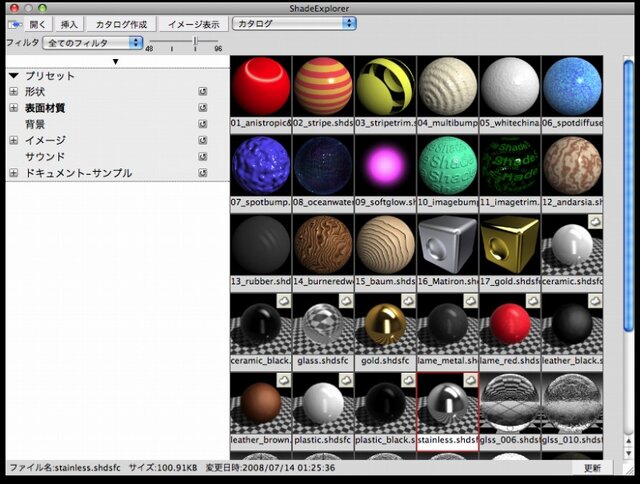Click the arrow icon left of 開く
This screenshot has height=484, width=640.
(15, 24)
